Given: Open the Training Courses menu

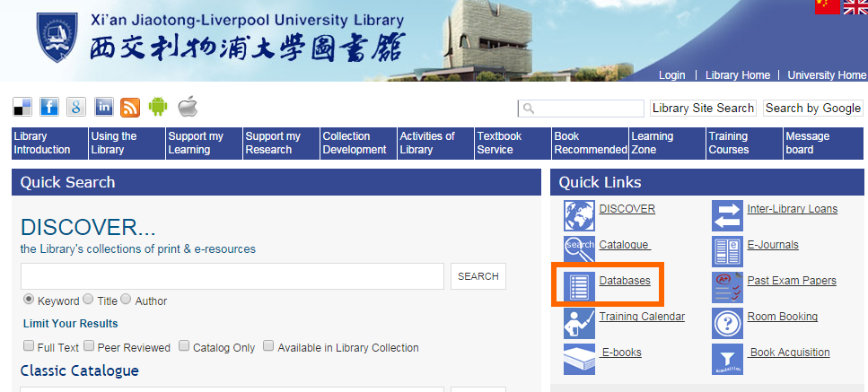Looking at the screenshot, I should pos(744,144).
